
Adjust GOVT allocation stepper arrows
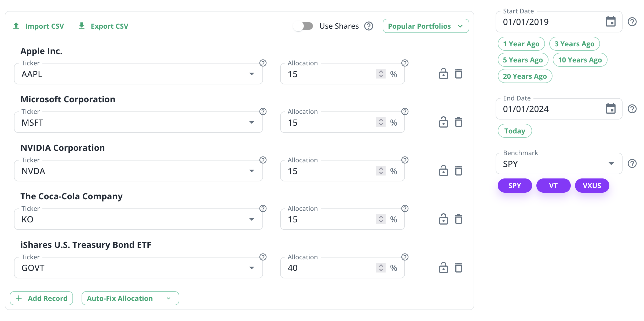[381, 268]
